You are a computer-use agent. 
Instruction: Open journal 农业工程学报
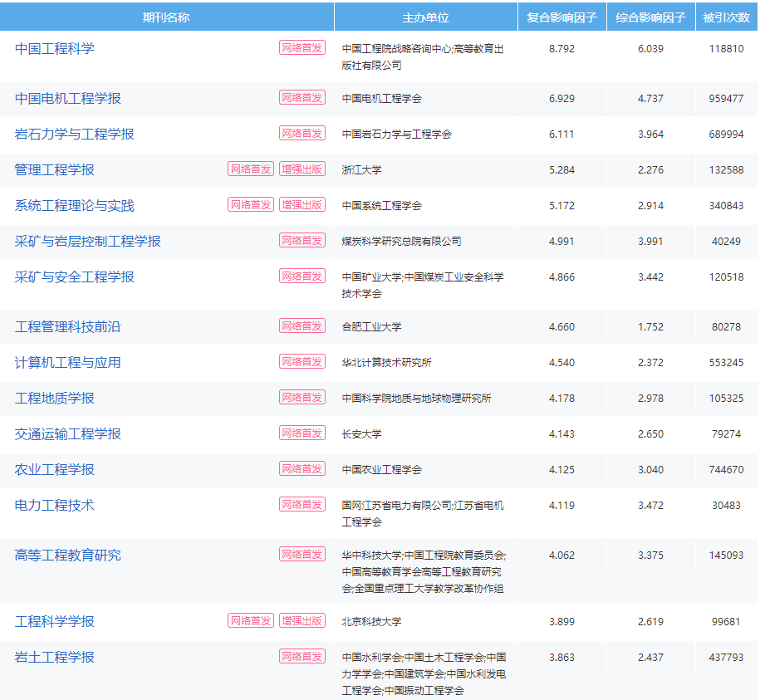[55, 469]
